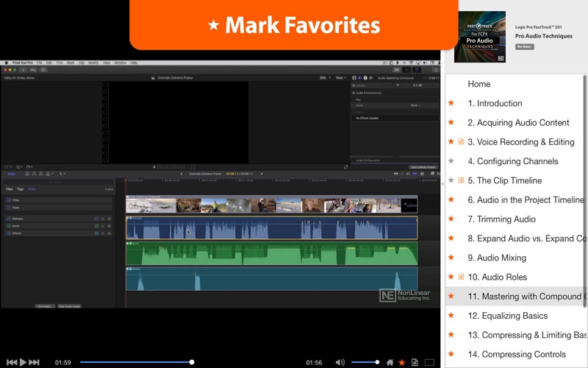Enter fullscreen using the rectangle icon
The image size is (588, 368).
pyautogui.click(x=429, y=362)
